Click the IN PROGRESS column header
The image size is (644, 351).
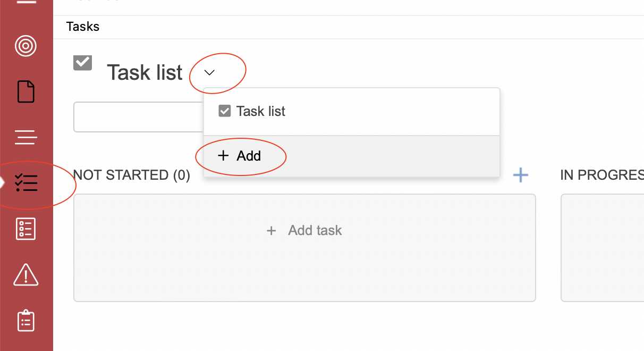click(x=602, y=175)
